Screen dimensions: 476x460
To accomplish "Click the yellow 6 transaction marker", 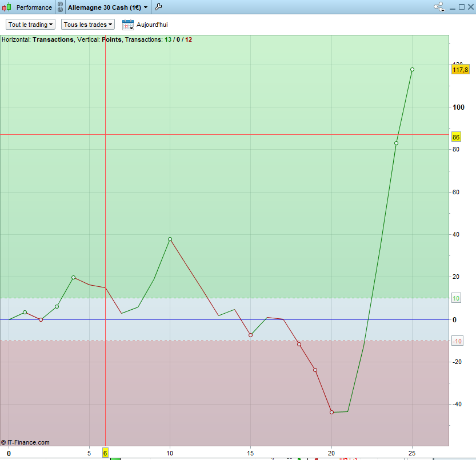I will point(105,453).
